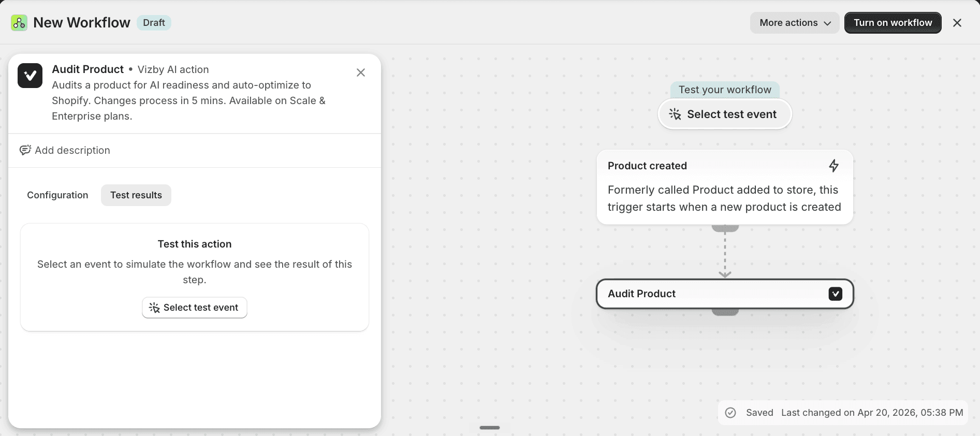Switch to the Configuration tab
Viewport: 980px width, 436px height.
(57, 195)
